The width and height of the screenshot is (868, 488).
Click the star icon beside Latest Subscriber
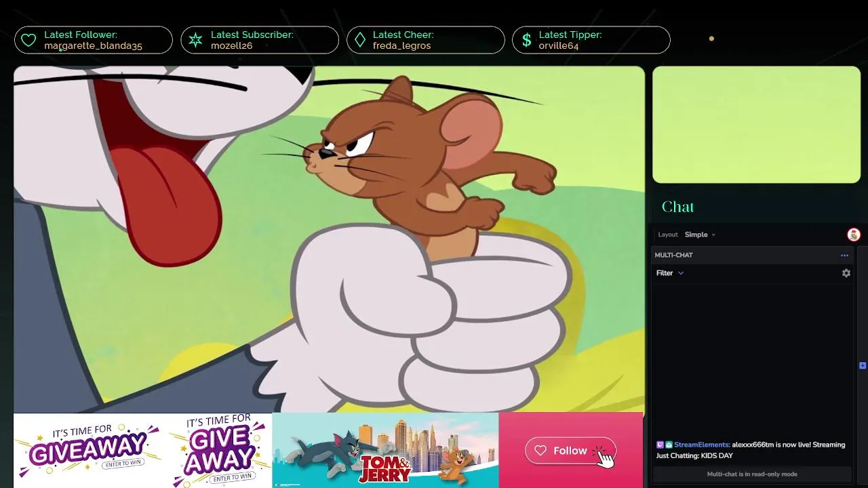[195, 41]
